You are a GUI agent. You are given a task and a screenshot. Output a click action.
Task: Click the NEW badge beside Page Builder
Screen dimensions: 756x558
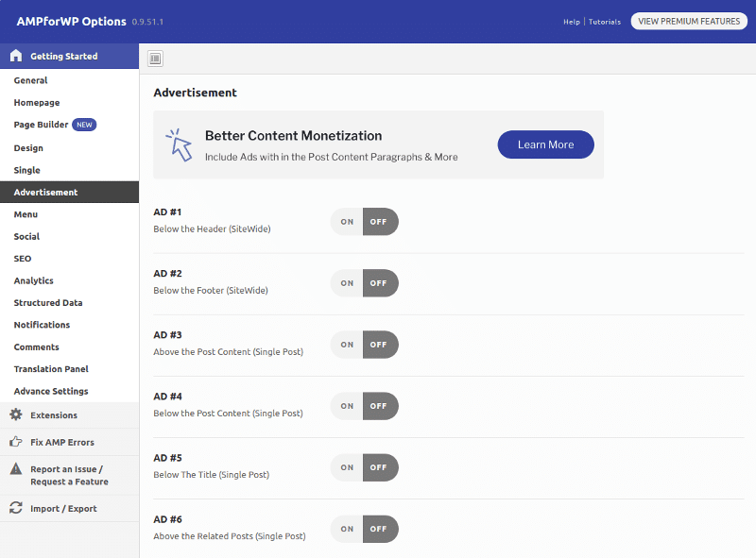(x=84, y=125)
